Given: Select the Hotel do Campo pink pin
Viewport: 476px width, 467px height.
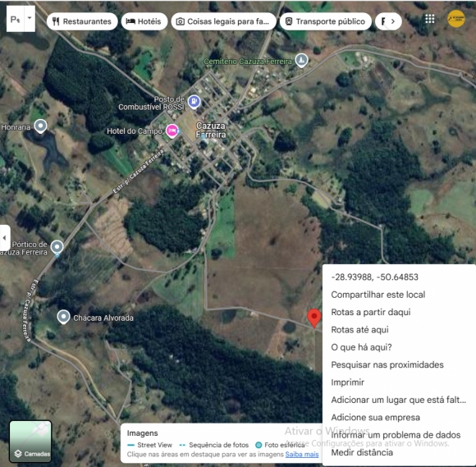Looking at the screenshot, I should (x=172, y=130).
